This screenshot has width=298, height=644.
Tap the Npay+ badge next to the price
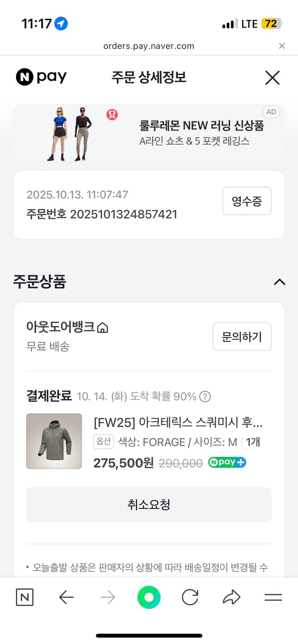coord(227,463)
